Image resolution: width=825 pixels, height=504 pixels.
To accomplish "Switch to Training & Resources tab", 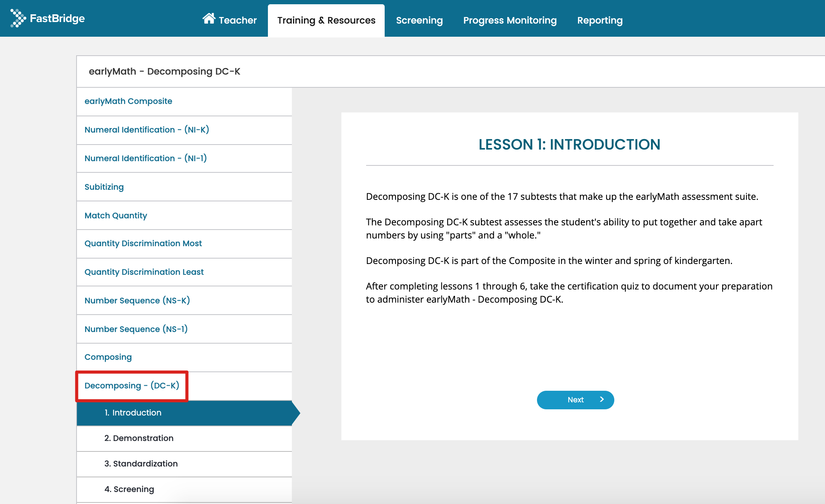I will (326, 20).
